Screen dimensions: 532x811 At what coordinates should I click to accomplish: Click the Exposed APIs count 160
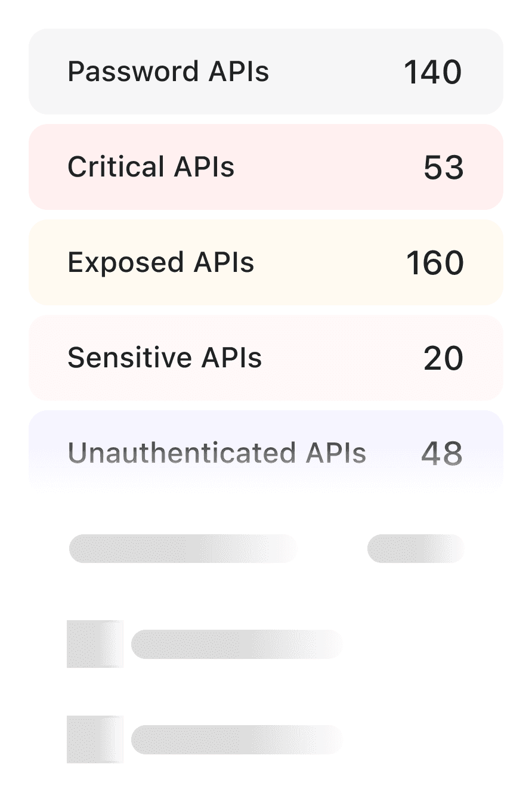point(435,262)
